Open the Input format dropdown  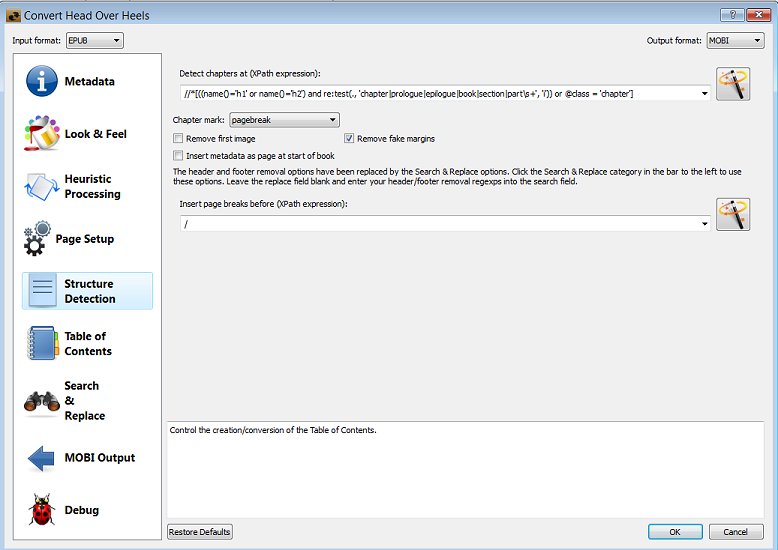pyautogui.click(x=94, y=40)
